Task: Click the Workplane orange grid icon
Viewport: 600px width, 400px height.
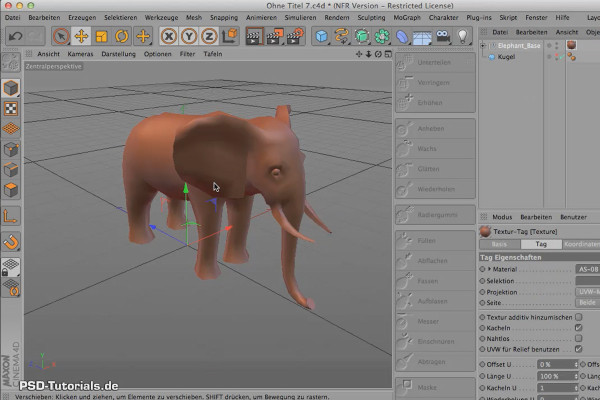Action: click(11, 129)
